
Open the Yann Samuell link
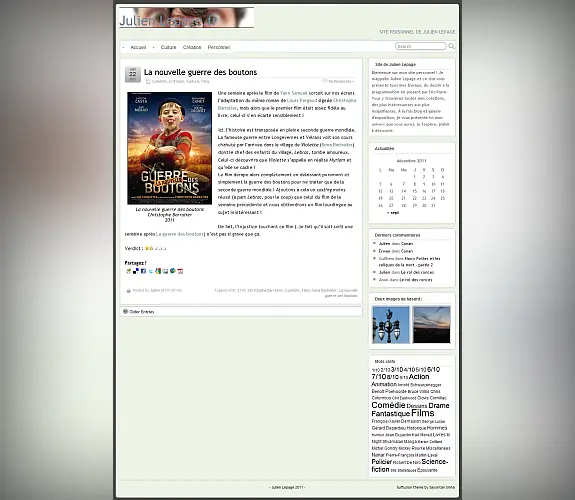293,93
